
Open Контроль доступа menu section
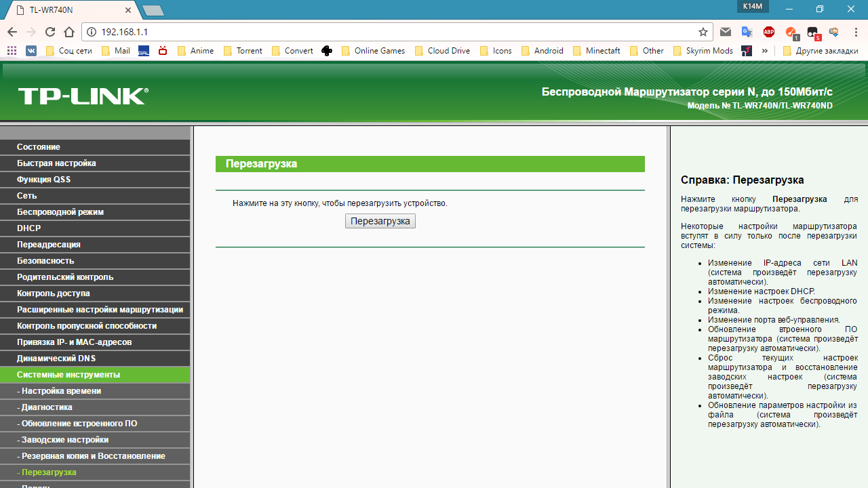(95, 293)
